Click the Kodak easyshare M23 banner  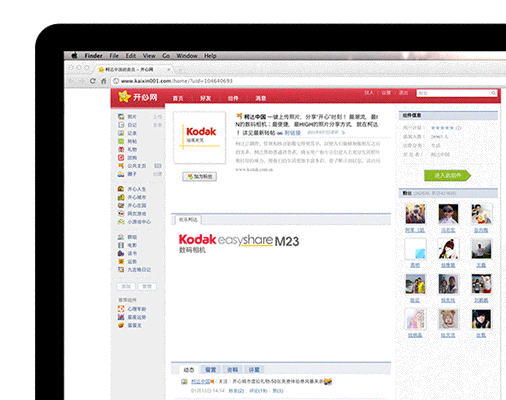click(x=239, y=243)
